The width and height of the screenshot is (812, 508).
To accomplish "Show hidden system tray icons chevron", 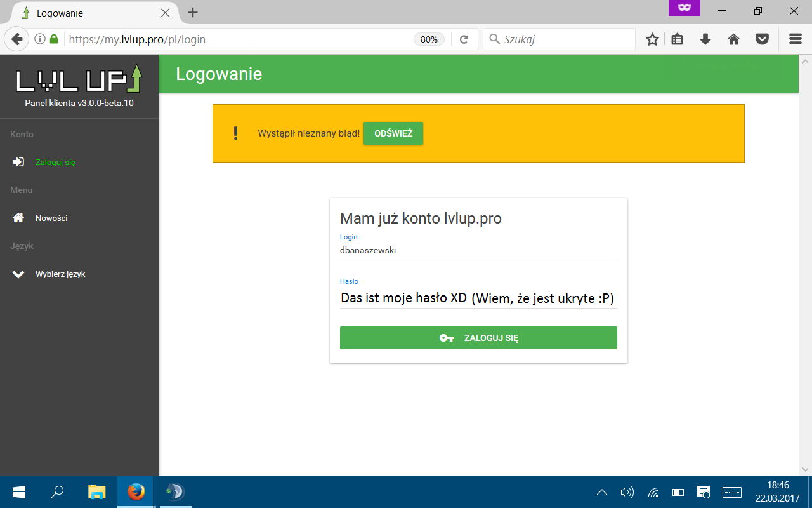I will tap(602, 492).
